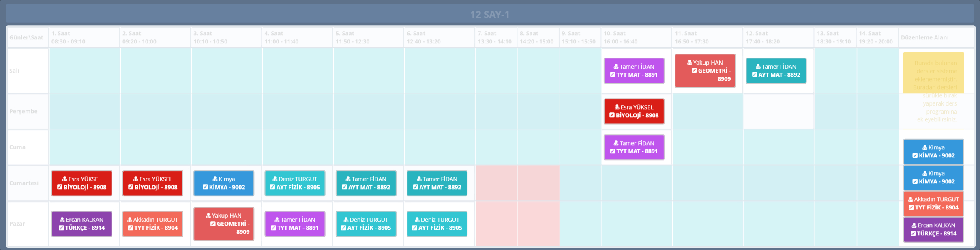Select Pazar 6. Saat AYT FİZİK - 8905 card
Image resolution: width=980 pixels, height=250 pixels.
pos(437,224)
